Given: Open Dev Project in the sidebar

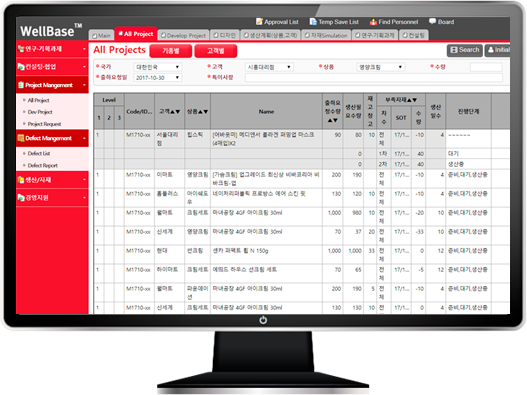Looking at the screenshot, I should tap(40, 112).
